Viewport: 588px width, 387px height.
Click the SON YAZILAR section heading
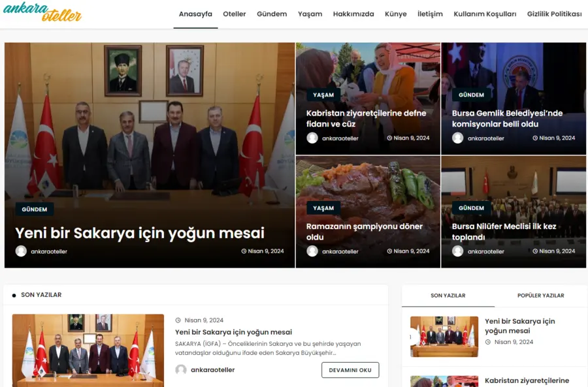[41, 295]
